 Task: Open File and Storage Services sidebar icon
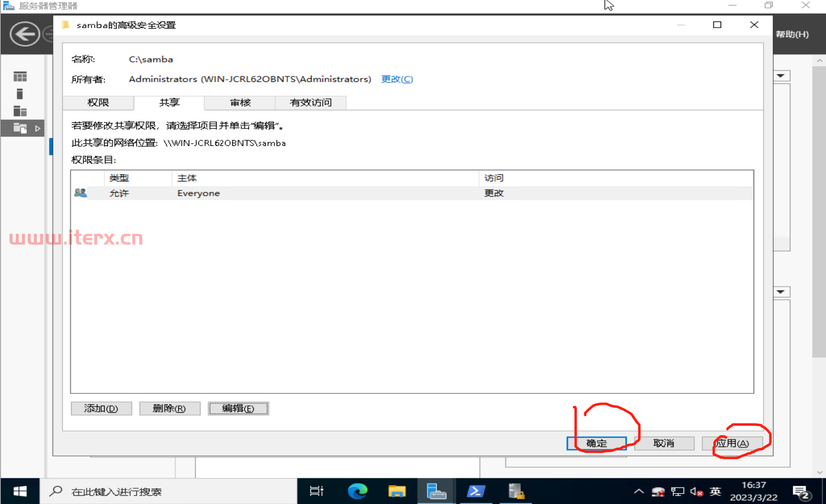[20, 128]
